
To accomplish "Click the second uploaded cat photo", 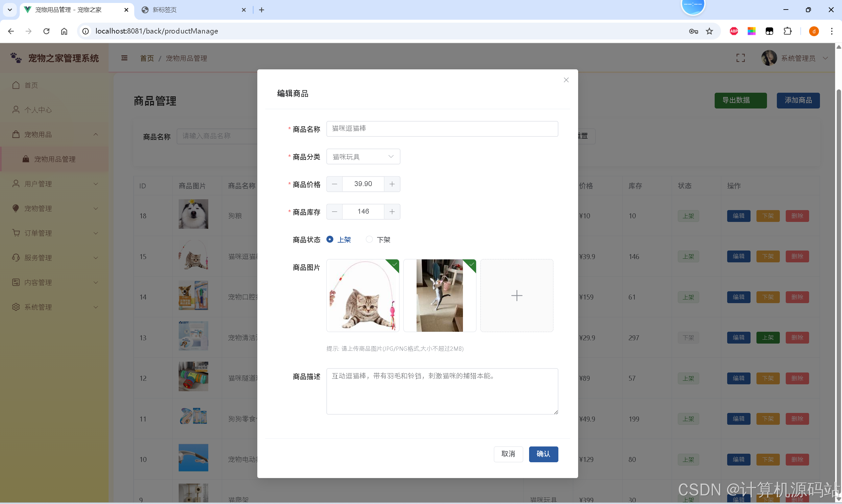I will click(439, 296).
